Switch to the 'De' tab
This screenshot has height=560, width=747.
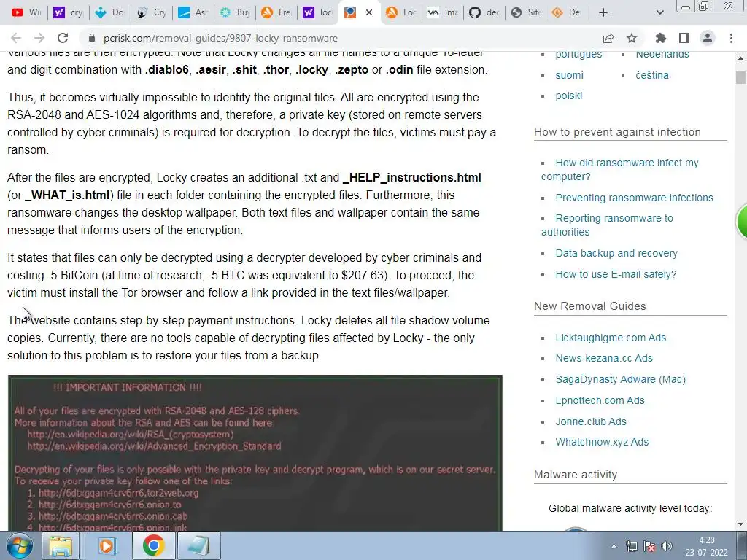566,12
